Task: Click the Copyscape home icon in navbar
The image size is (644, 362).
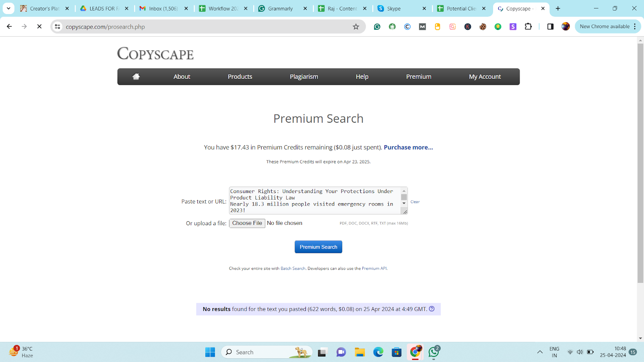Action: (136, 76)
